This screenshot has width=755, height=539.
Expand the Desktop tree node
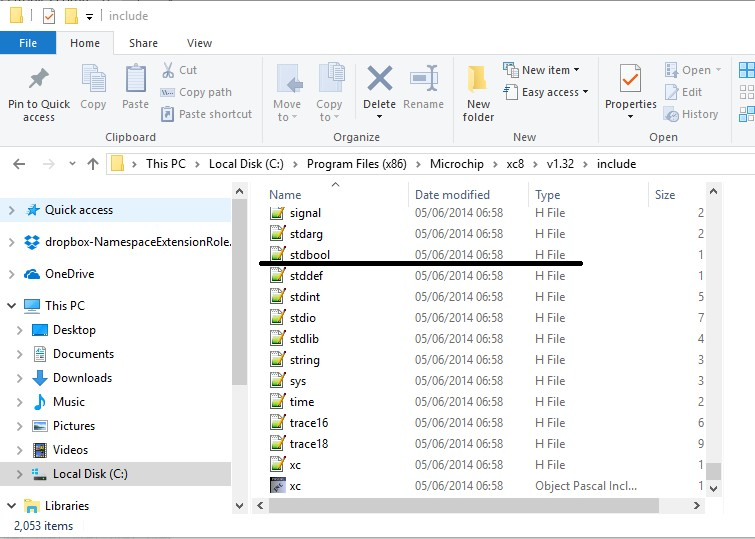20,330
